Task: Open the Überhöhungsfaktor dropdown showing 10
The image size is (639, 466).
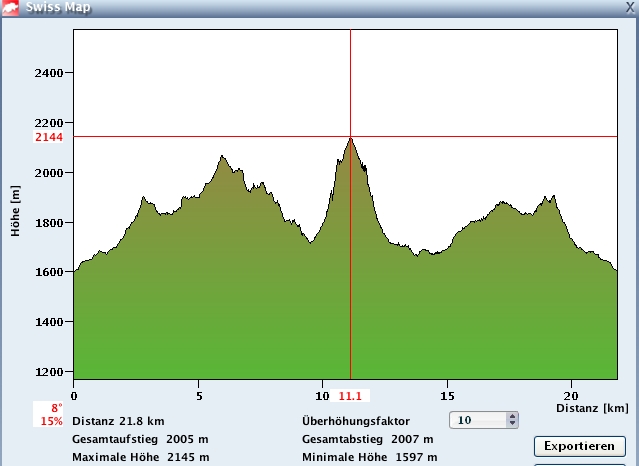Action: click(484, 421)
